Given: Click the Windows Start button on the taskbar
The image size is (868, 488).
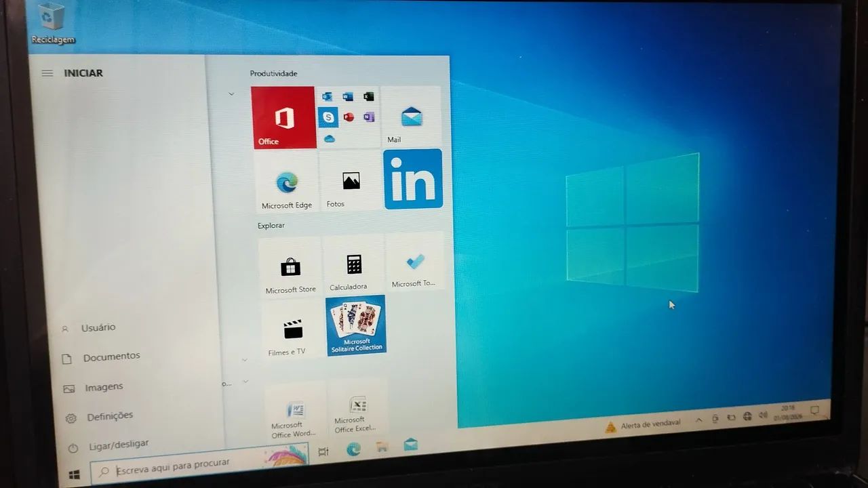Looking at the screenshot, I should point(75,474).
